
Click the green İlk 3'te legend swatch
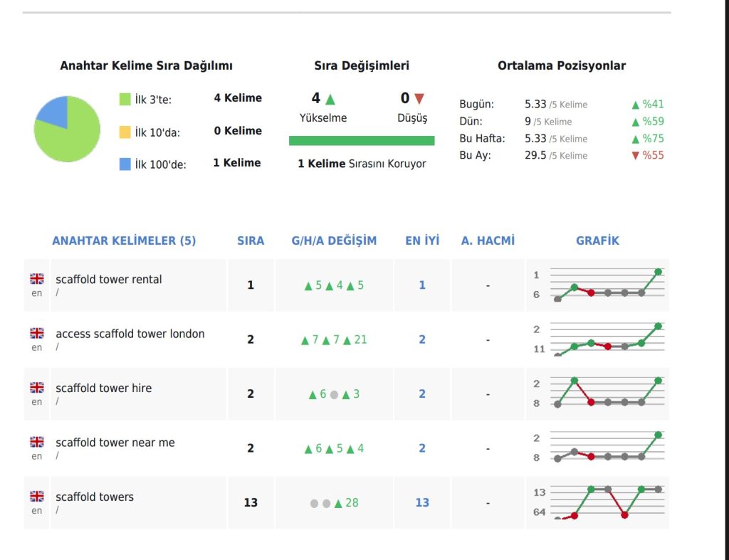pos(125,99)
